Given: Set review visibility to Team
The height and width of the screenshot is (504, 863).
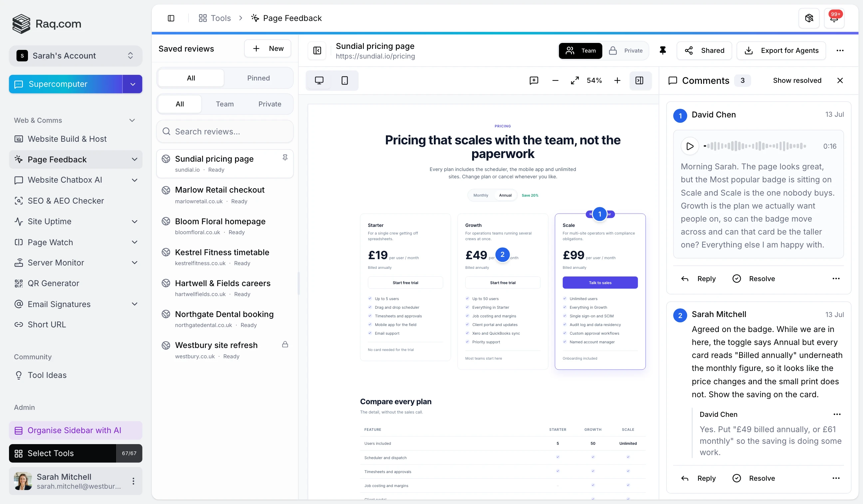Looking at the screenshot, I should point(580,51).
